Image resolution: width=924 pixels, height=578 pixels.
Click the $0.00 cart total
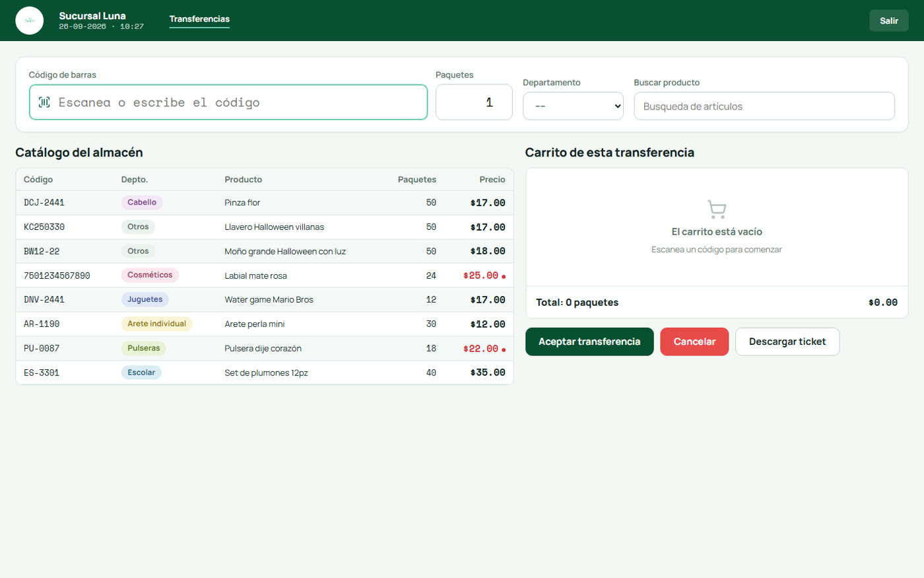click(883, 303)
